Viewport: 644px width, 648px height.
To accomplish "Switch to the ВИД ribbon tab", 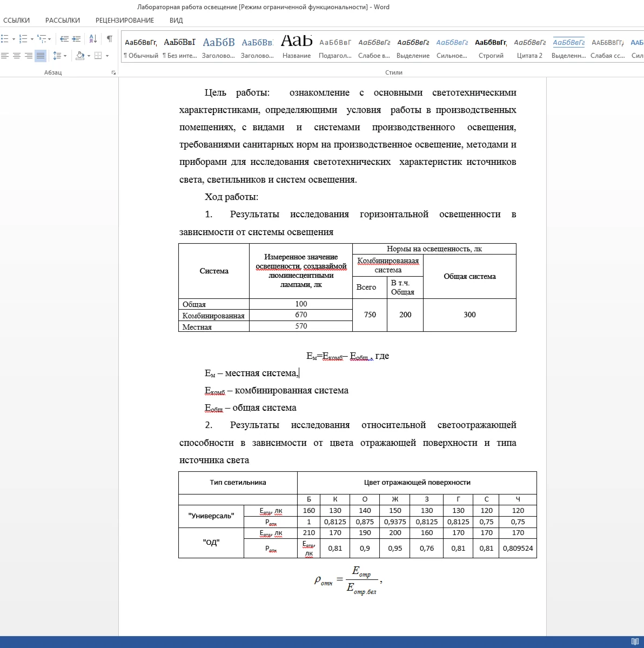I will [x=176, y=20].
